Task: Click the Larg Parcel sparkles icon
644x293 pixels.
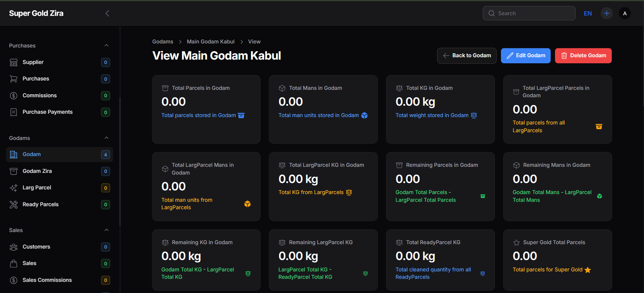Action: point(14,188)
